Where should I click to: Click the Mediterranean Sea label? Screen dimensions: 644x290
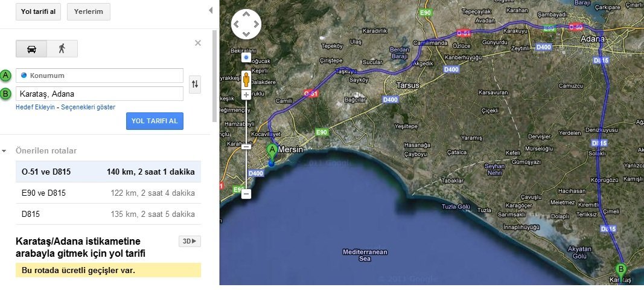click(365, 255)
